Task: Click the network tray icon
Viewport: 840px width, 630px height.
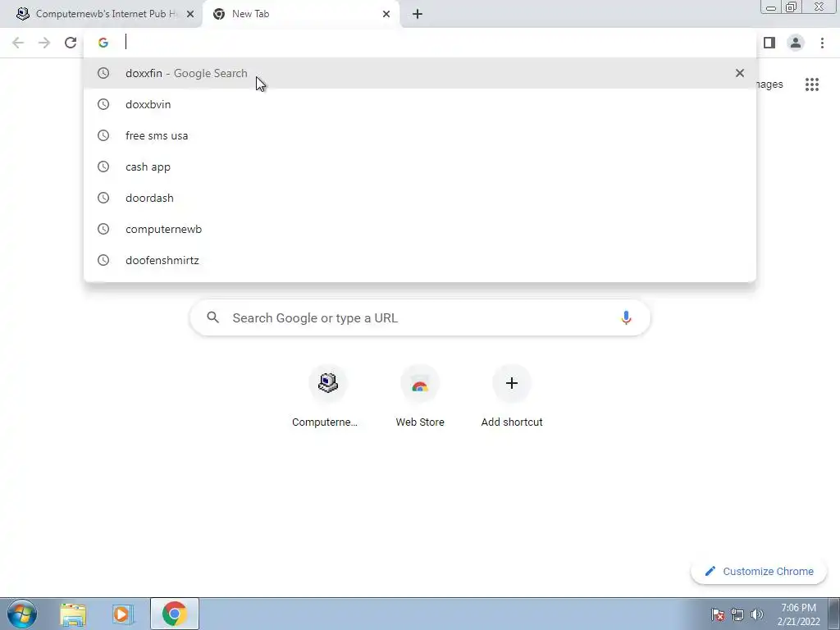Action: click(x=737, y=614)
